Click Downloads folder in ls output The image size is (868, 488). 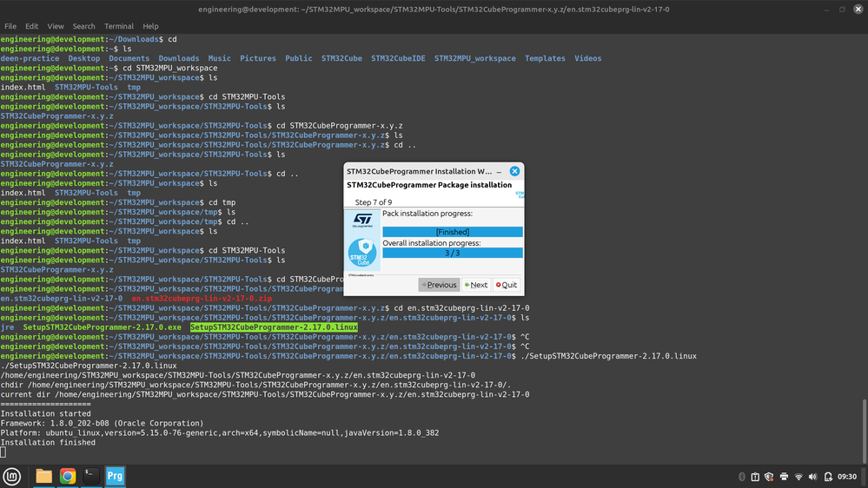(x=179, y=58)
